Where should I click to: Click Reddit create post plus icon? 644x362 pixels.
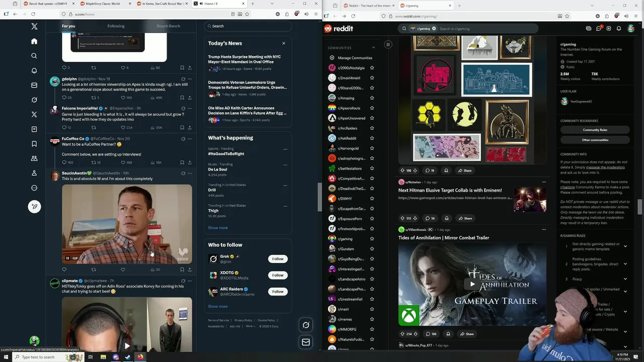point(609,29)
